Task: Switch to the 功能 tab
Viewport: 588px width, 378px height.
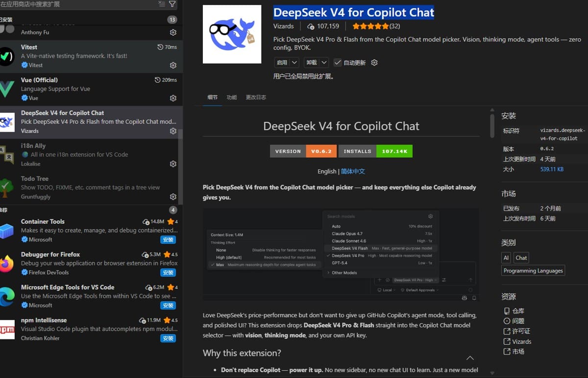Action: click(232, 97)
